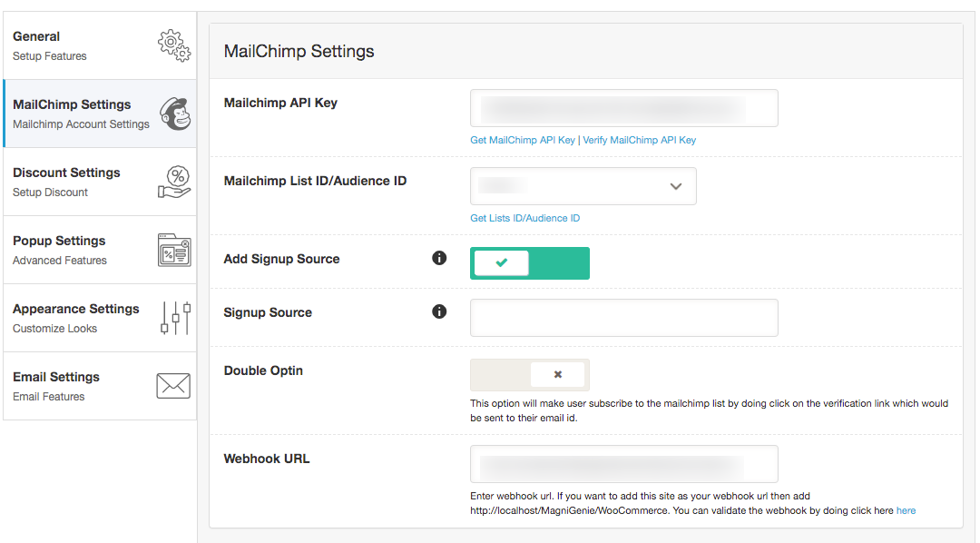Click the info icon next to Add Signup Source

(x=439, y=258)
